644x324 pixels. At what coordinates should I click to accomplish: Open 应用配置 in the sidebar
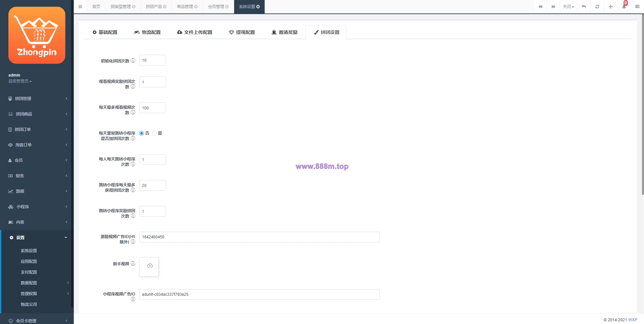click(x=29, y=262)
